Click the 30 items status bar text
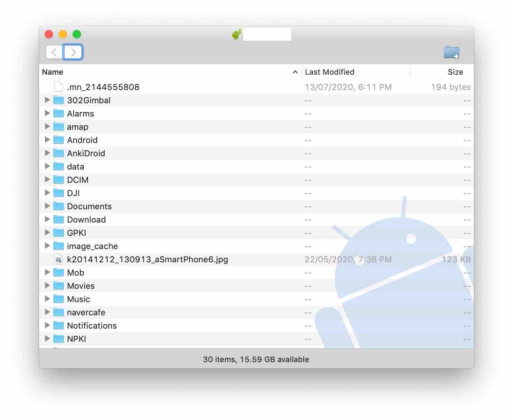The width and height of the screenshot is (513, 420). [x=256, y=359]
